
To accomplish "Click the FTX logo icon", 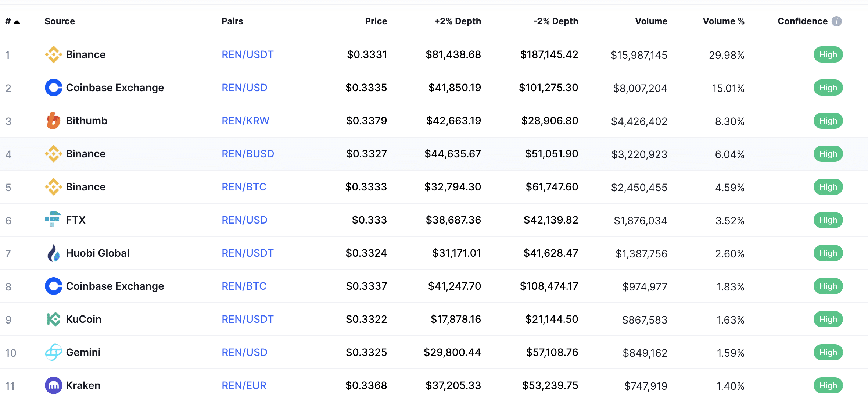I will [x=53, y=219].
